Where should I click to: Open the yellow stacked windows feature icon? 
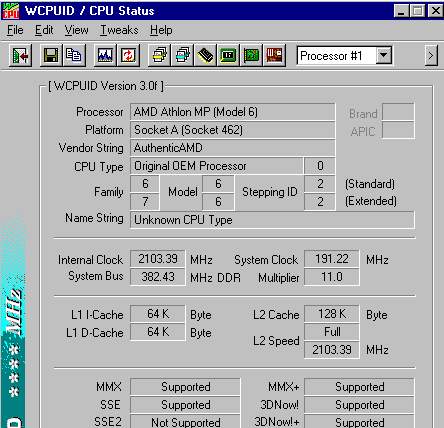159,55
